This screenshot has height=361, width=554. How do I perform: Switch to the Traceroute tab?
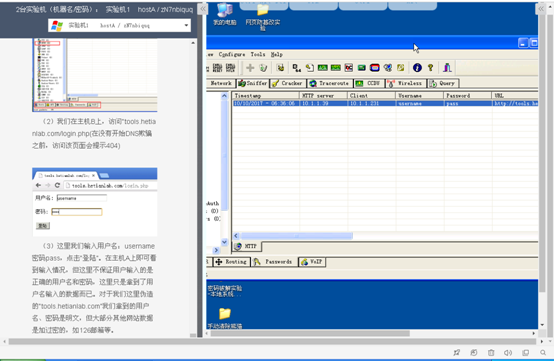330,83
